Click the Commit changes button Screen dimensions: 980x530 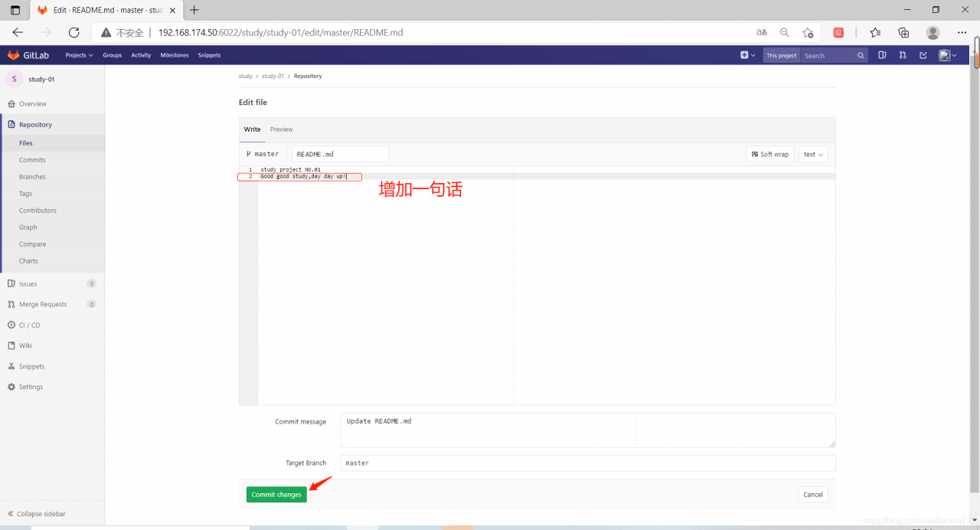[x=276, y=495]
